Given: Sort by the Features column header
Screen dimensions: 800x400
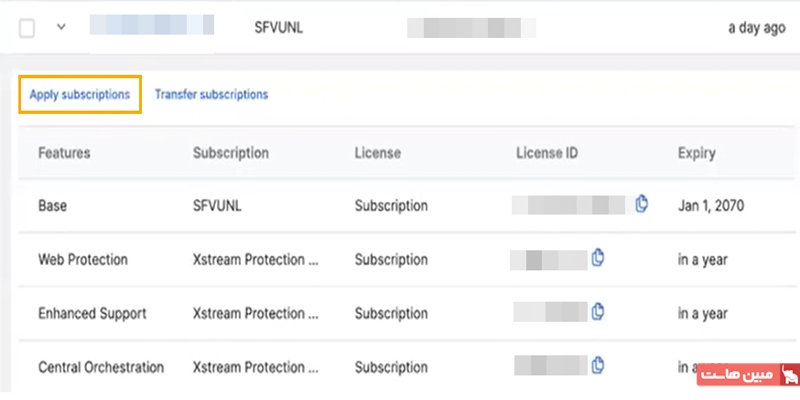Looking at the screenshot, I should (x=64, y=153).
